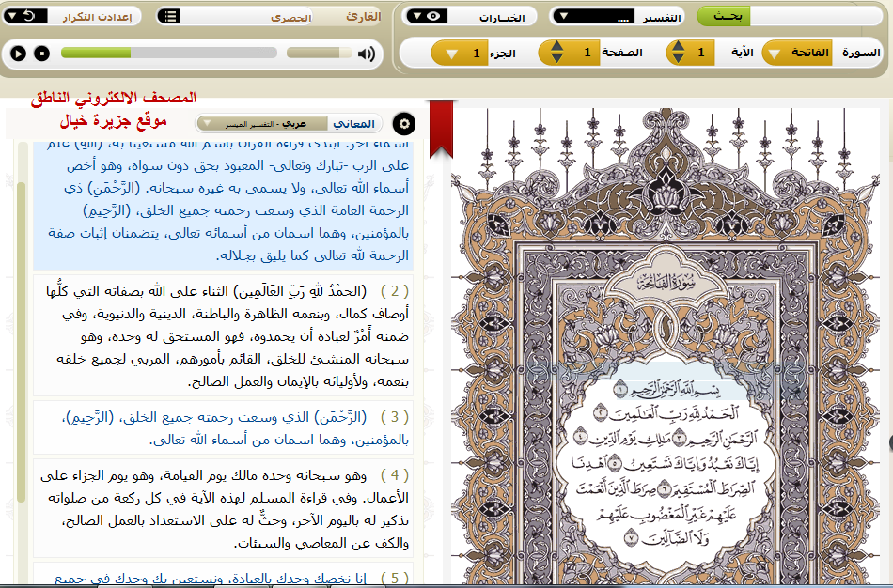
Task: Open the السورة dropdown showing الفاتحة
Action: 775,53
